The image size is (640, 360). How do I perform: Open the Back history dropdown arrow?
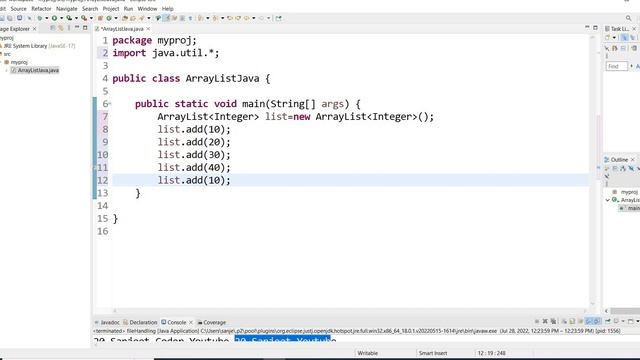pos(253,18)
